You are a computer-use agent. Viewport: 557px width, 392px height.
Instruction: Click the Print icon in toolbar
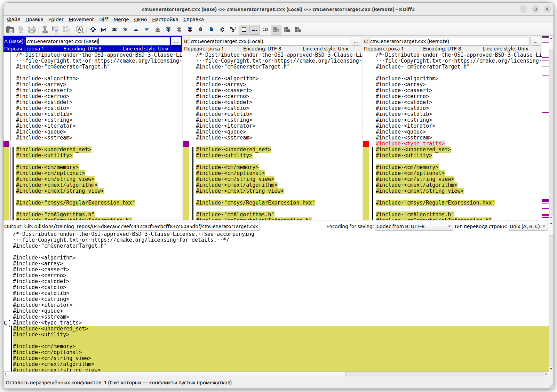pyautogui.click(x=32, y=30)
